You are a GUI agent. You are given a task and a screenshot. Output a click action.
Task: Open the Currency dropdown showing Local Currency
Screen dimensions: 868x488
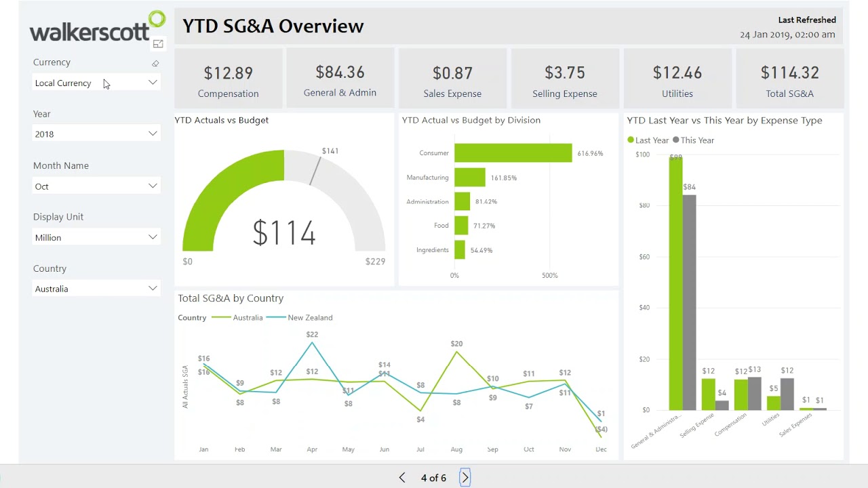point(96,83)
